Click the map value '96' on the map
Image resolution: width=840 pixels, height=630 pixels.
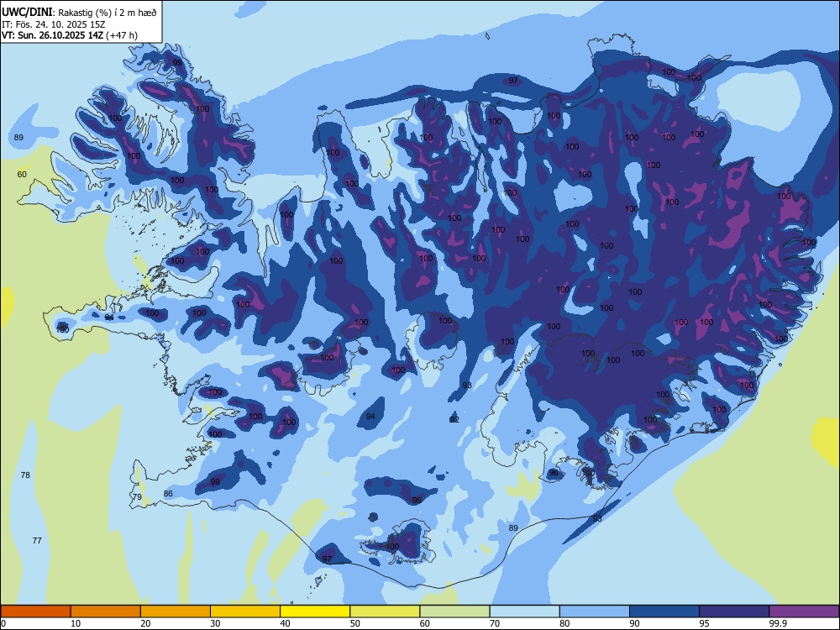554,472
